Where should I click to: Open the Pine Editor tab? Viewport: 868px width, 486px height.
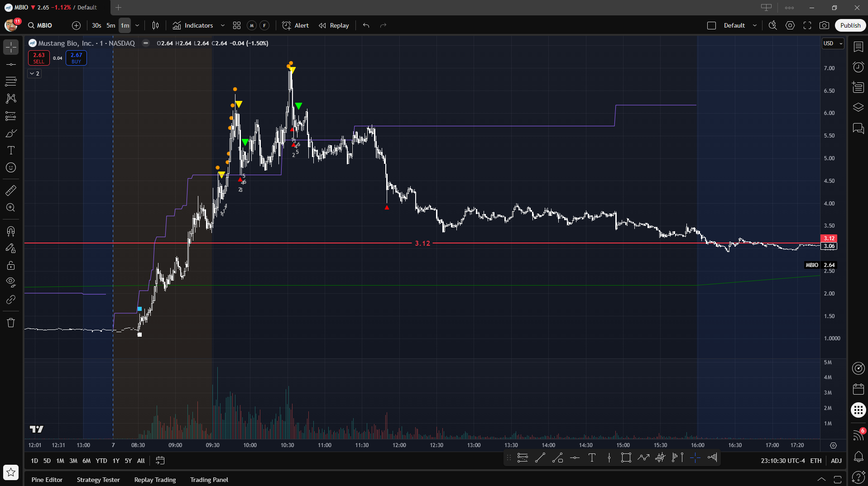tap(47, 480)
